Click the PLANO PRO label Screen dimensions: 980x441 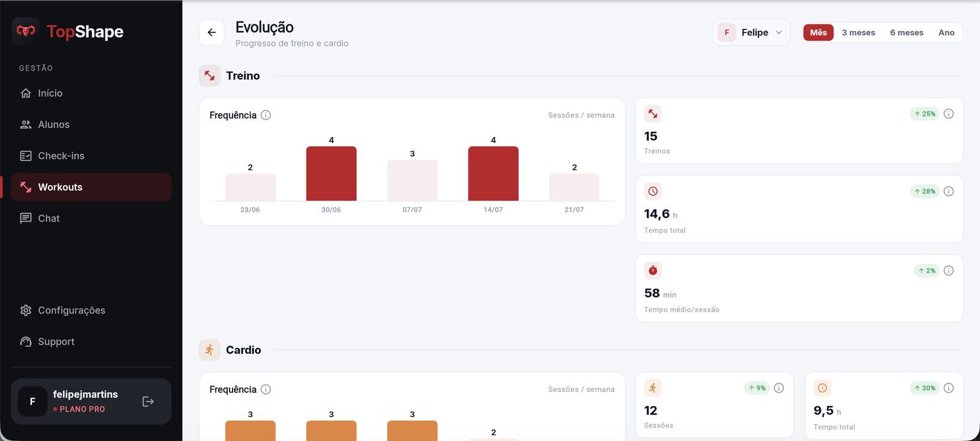click(x=82, y=409)
